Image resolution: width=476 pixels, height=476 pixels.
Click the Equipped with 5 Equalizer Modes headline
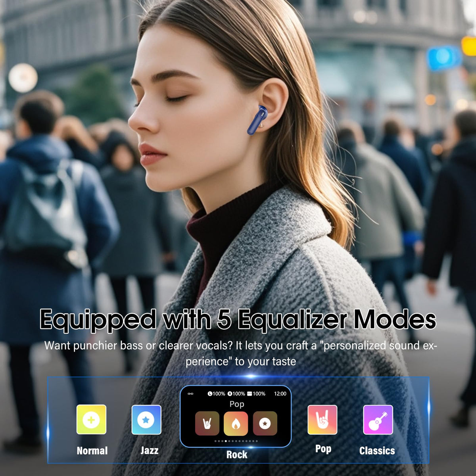click(x=238, y=319)
